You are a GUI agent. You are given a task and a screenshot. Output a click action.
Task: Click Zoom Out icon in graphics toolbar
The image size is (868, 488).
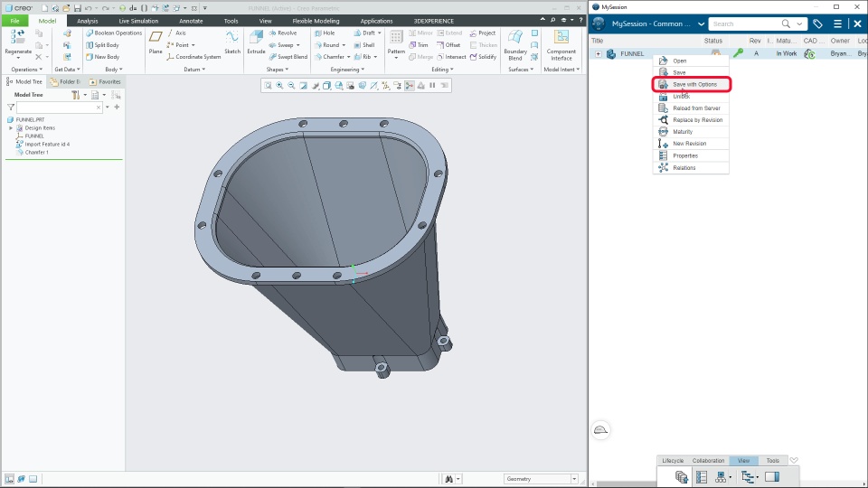(291, 85)
